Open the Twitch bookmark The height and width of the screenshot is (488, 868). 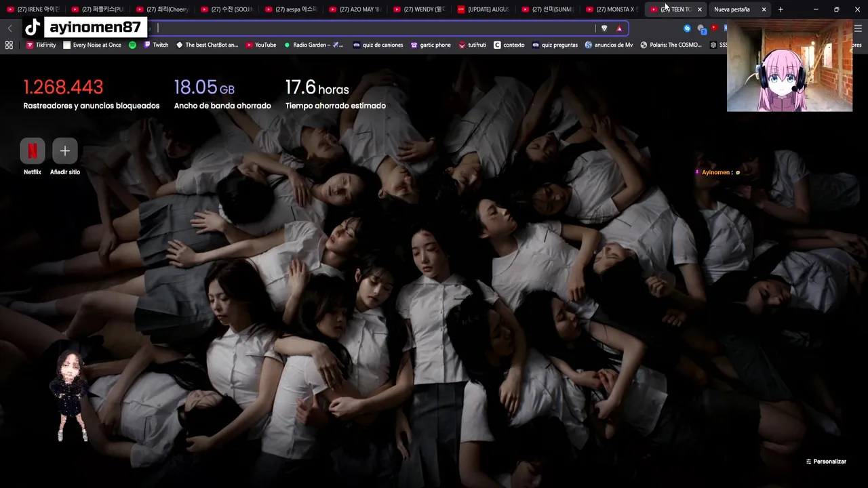click(x=156, y=45)
